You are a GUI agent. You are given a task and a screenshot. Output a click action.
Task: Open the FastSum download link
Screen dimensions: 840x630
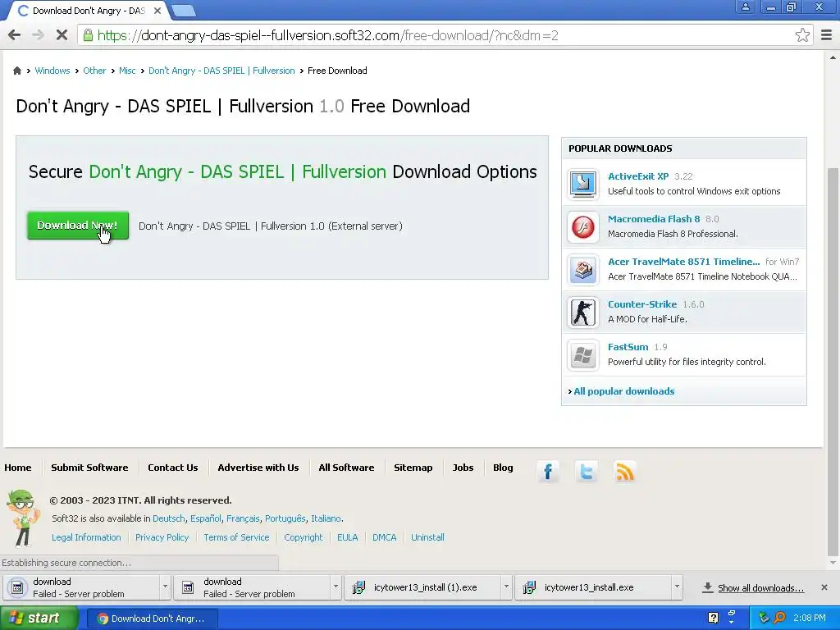tap(628, 347)
